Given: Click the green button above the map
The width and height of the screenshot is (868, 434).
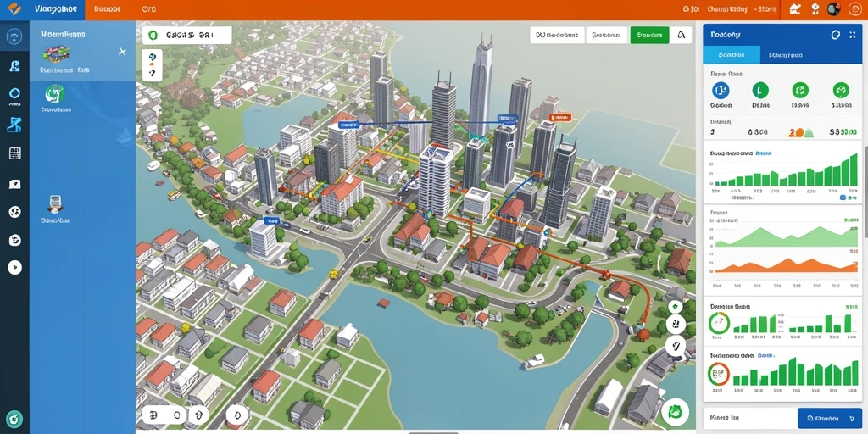Looking at the screenshot, I should [649, 35].
